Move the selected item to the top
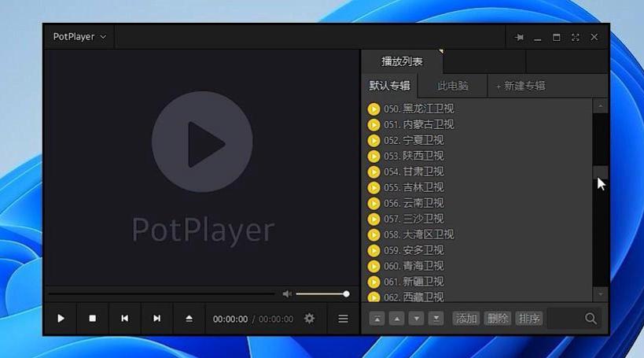This screenshot has width=644, height=358. coord(377,319)
